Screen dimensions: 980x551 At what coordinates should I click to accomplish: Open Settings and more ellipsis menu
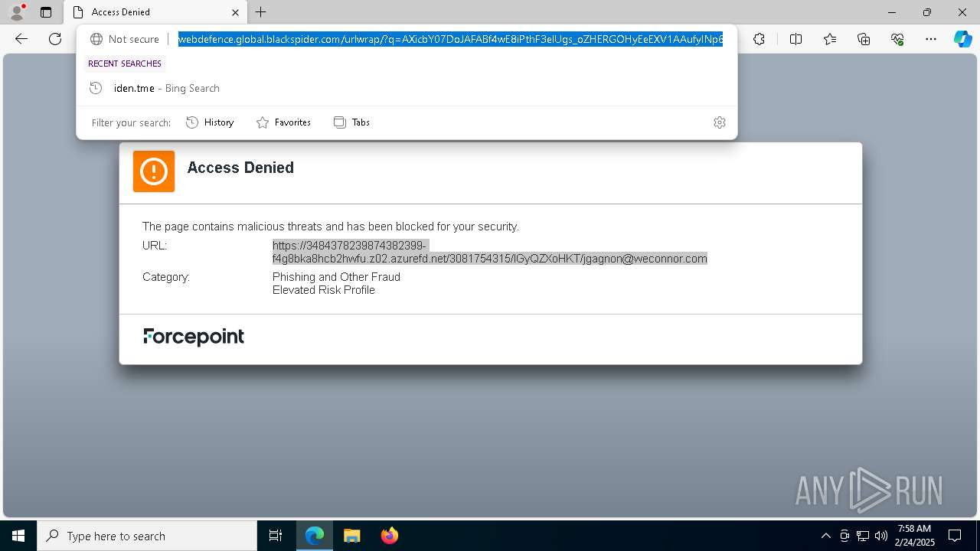[x=931, y=39]
